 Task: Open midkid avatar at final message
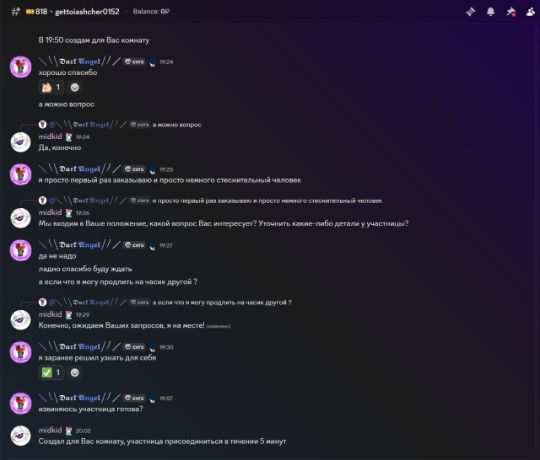[21, 435]
